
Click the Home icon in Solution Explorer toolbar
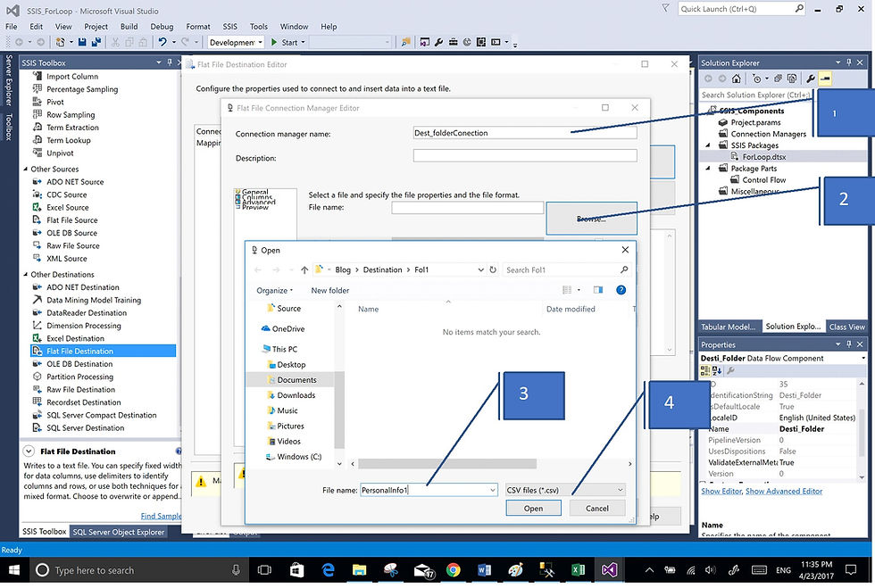(736, 79)
